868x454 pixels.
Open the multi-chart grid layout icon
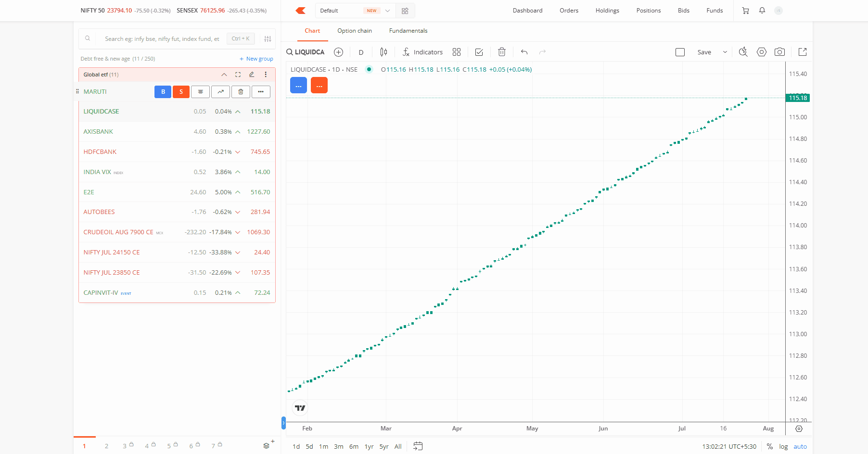coord(405,11)
